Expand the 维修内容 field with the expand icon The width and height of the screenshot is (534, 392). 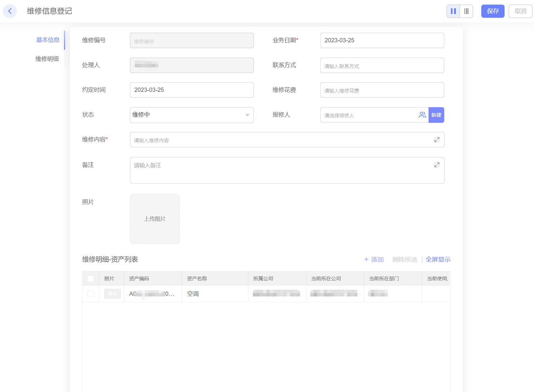point(437,140)
